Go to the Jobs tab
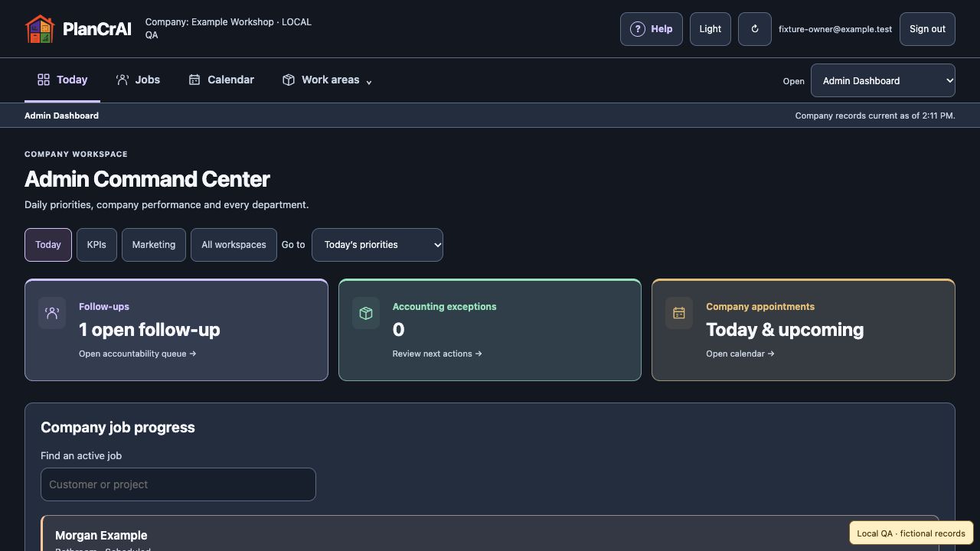 [138, 80]
